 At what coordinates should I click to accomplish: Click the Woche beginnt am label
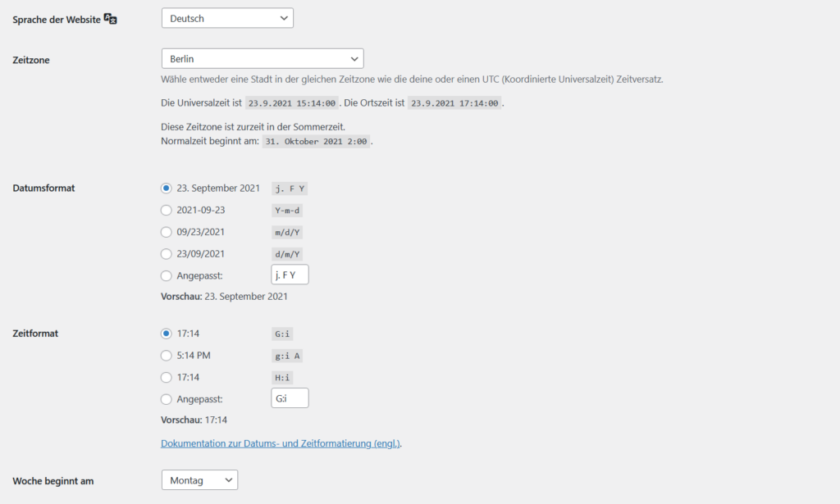tap(53, 481)
